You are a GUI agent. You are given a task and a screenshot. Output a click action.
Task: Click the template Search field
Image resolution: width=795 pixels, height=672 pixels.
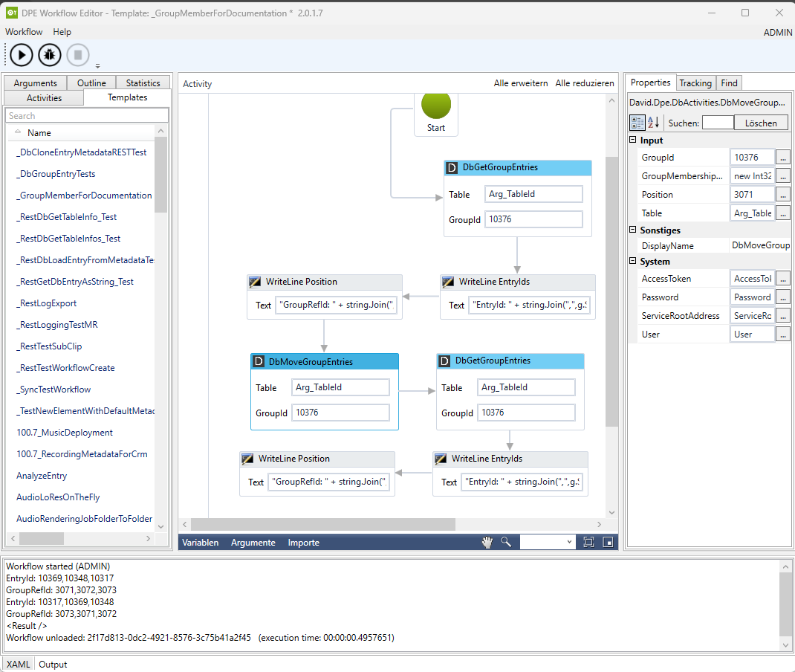tap(86, 116)
